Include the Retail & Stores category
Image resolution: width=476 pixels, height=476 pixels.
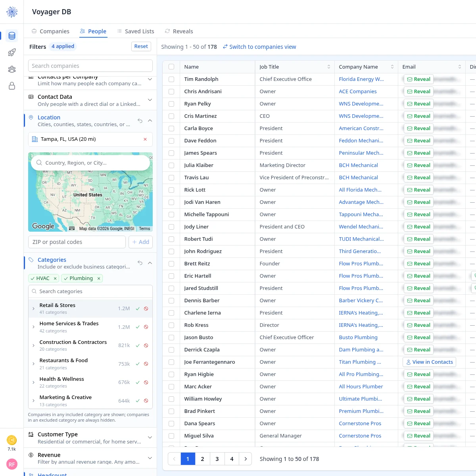pyautogui.click(x=138, y=309)
